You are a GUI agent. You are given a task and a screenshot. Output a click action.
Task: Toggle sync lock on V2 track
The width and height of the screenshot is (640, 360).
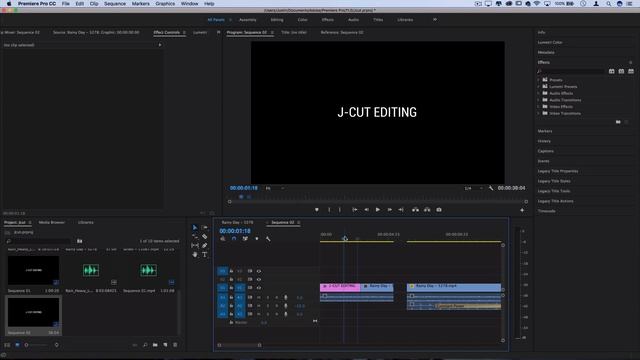[x=250, y=280]
